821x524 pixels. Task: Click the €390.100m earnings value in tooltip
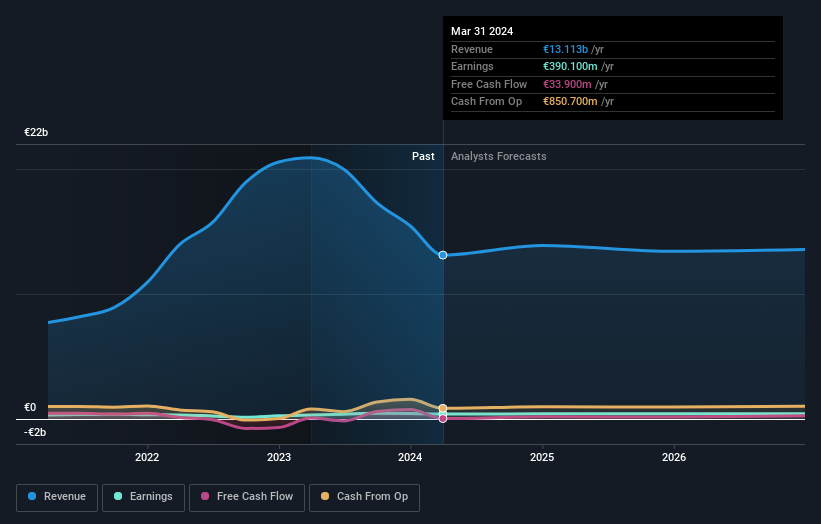pos(570,66)
